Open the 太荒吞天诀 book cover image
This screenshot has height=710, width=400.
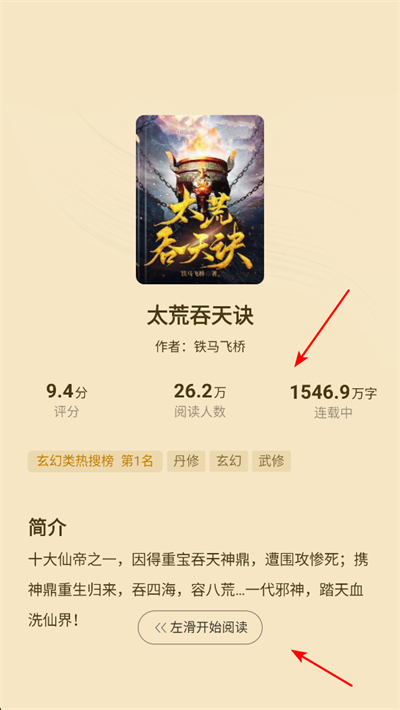(x=200, y=200)
